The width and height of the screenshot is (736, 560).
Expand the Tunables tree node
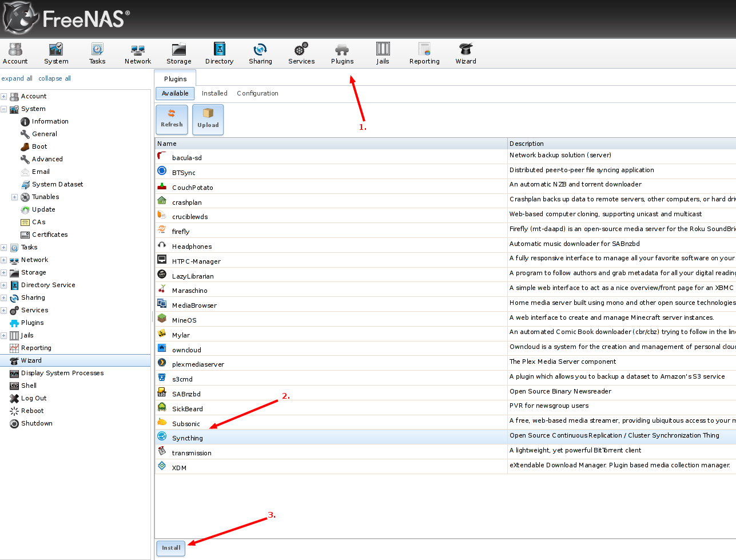[15, 197]
